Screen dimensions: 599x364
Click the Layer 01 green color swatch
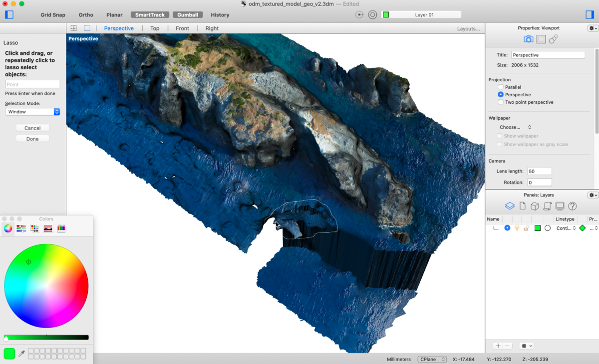point(538,228)
